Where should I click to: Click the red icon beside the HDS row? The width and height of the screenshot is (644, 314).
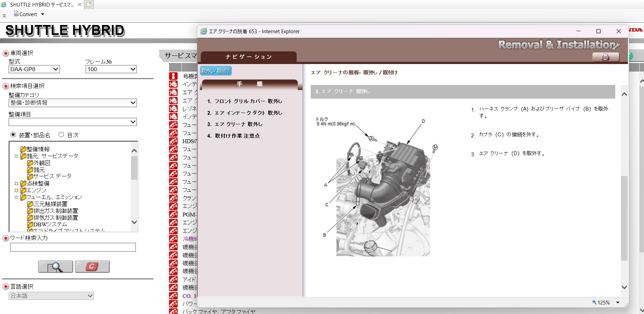coord(173,141)
